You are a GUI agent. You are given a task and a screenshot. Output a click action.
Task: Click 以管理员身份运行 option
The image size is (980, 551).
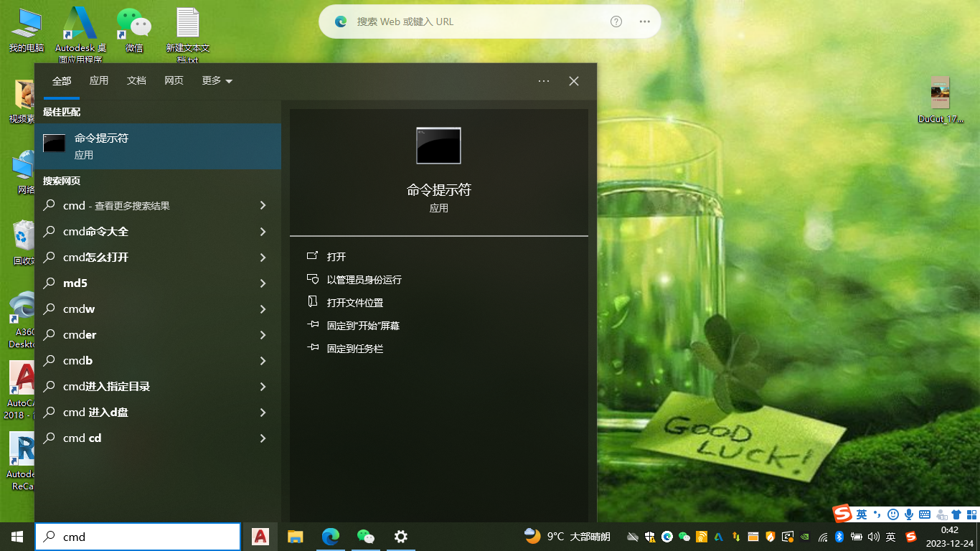click(364, 280)
